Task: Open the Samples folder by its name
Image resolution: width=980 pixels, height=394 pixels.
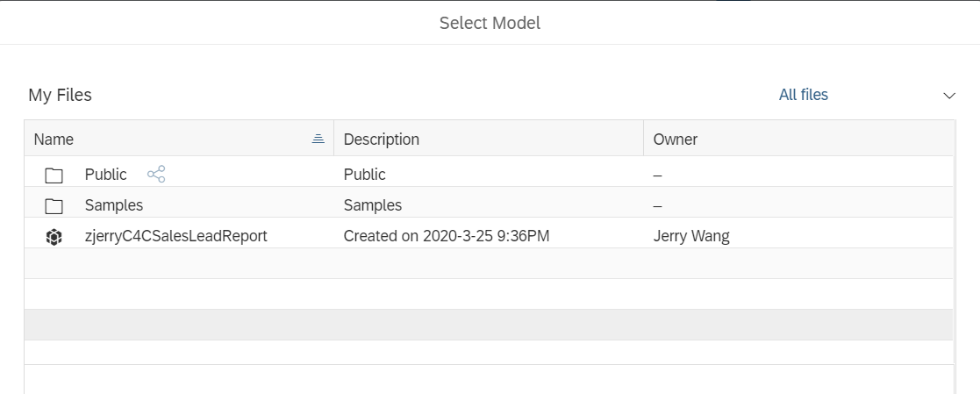Action: pos(114,205)
